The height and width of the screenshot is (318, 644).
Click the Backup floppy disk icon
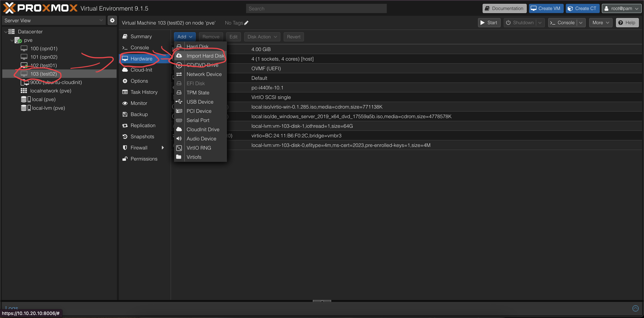click(125, 114)
